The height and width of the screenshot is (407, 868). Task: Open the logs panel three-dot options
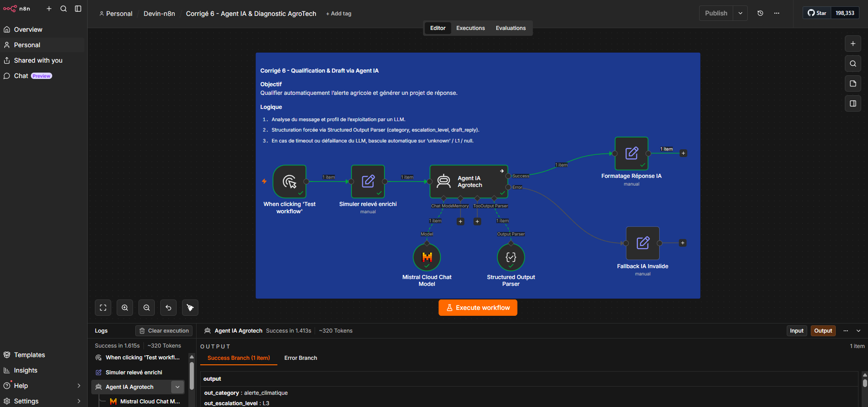pos(846,331)
